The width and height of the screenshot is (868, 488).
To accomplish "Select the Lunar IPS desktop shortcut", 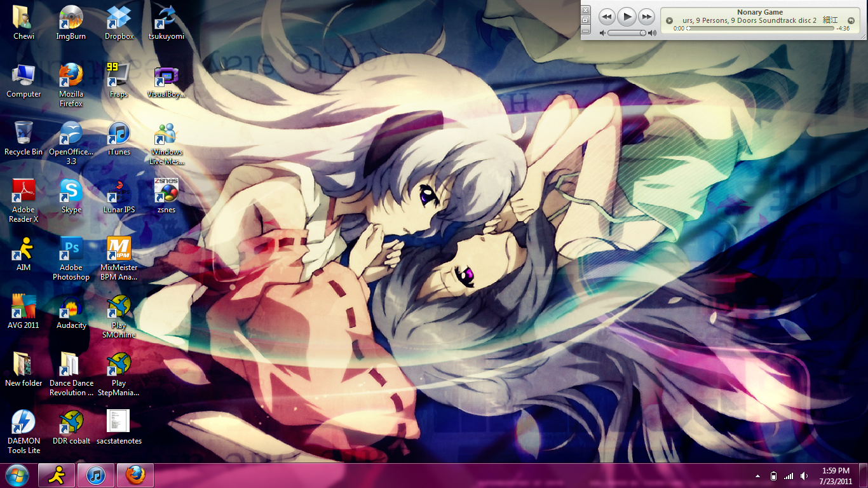I will tap(119, 196).
